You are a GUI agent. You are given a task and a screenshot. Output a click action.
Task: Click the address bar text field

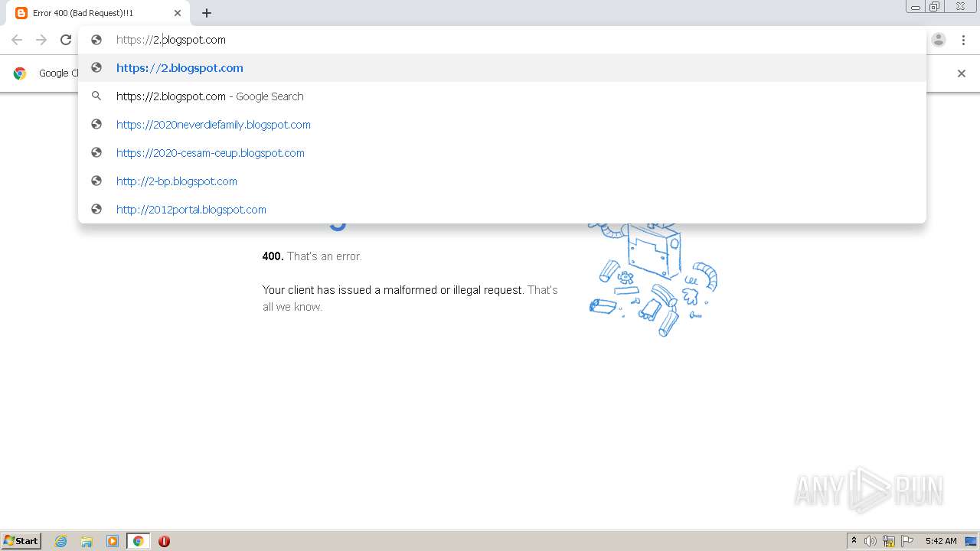pyautogui.click(x=501, y=40)
